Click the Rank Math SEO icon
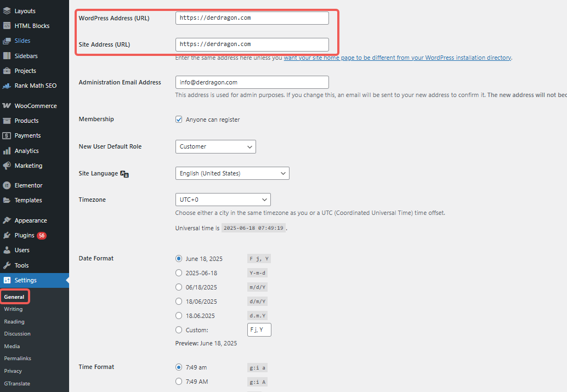This screenshot has height=392, width=567. point(7,86)
